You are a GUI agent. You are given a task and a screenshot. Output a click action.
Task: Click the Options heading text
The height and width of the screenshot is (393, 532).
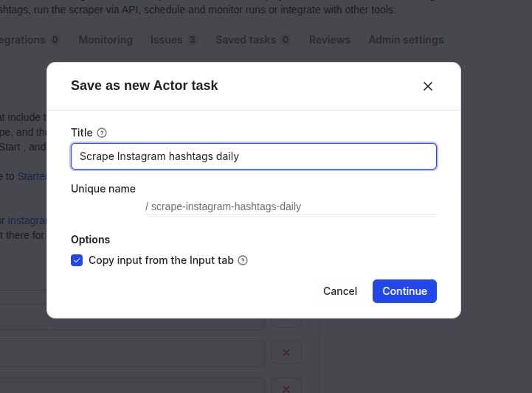point(90,240)
